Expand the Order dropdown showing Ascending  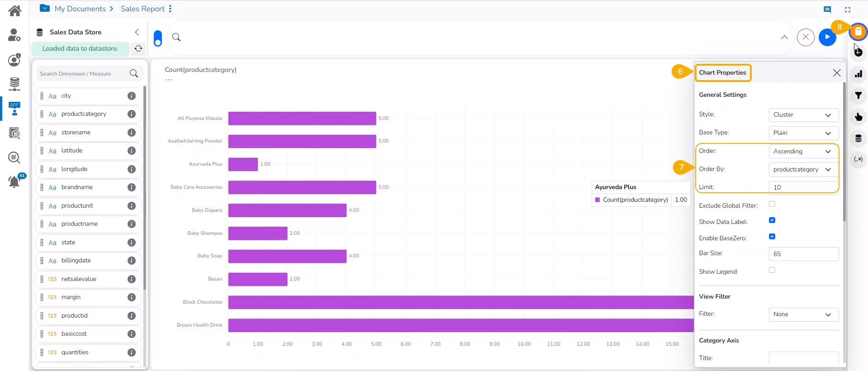tap(803, 152)
